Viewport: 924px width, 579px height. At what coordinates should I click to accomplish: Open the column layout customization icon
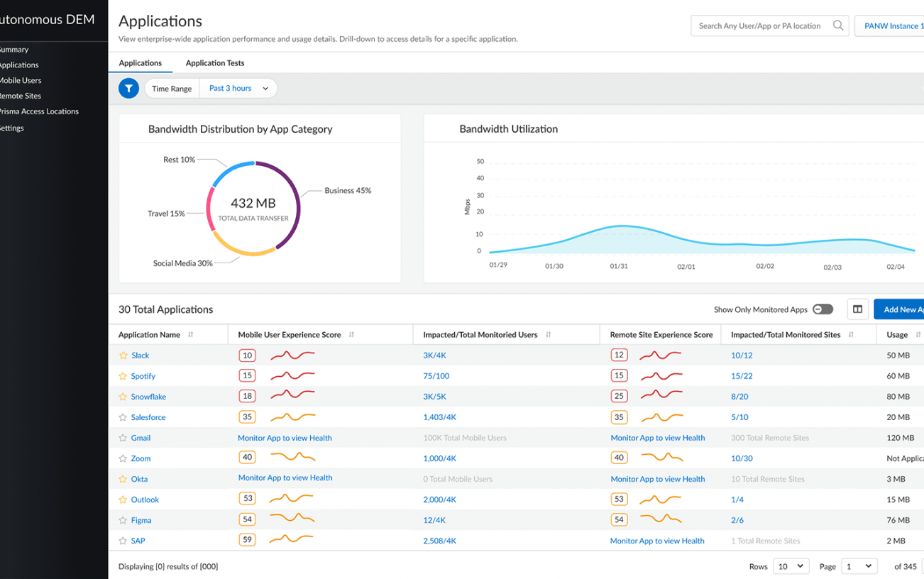click(857, 309)
